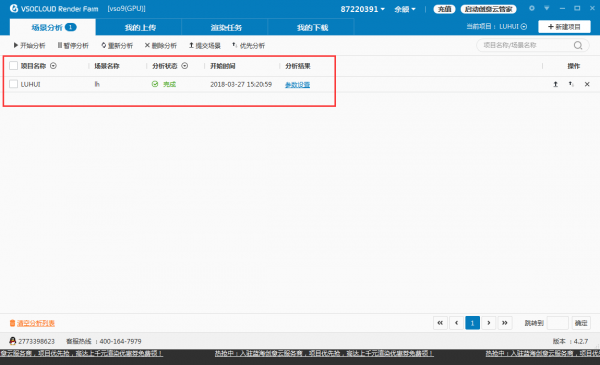The image size is (600, 365).
Task: Pause analysis with 暂停分析
Action: [73, 46]
